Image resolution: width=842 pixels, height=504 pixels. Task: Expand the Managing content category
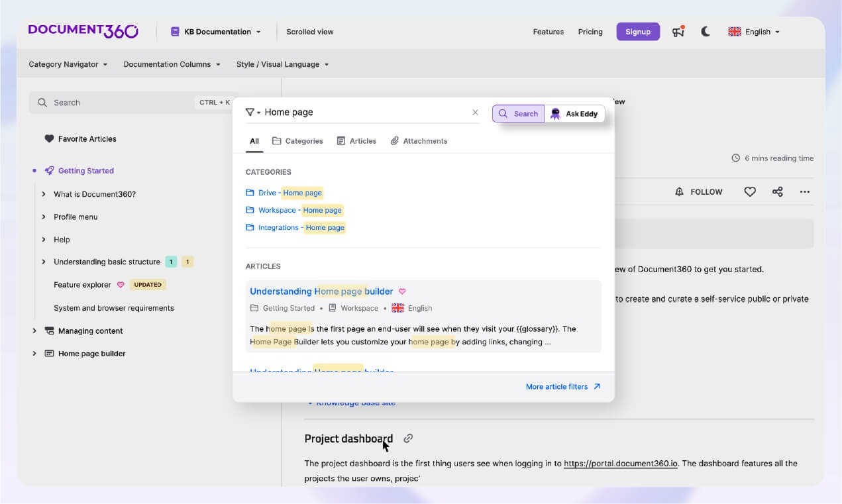(34, 330)
